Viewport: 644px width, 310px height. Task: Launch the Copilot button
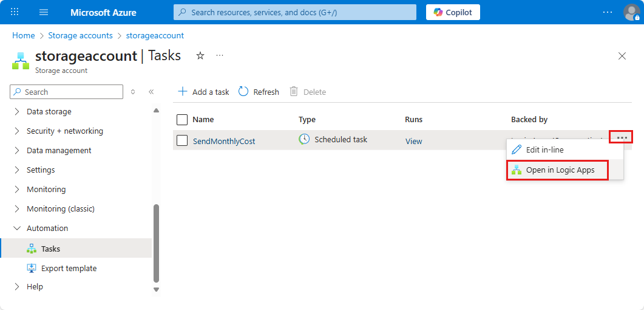(x=453, y=12)
